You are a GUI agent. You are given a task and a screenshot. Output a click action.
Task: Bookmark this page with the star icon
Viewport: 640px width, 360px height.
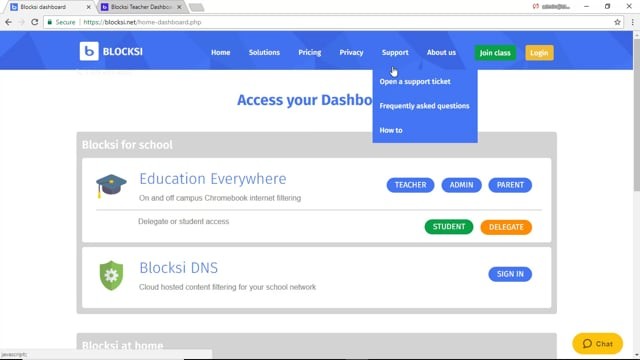click(x=617, y=22)
